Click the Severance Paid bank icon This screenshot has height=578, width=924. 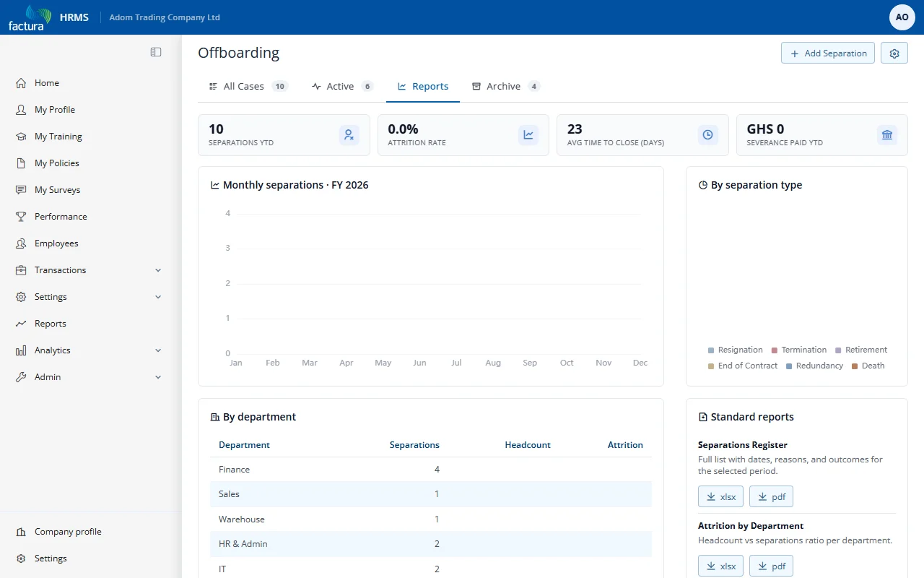[887, 134]
